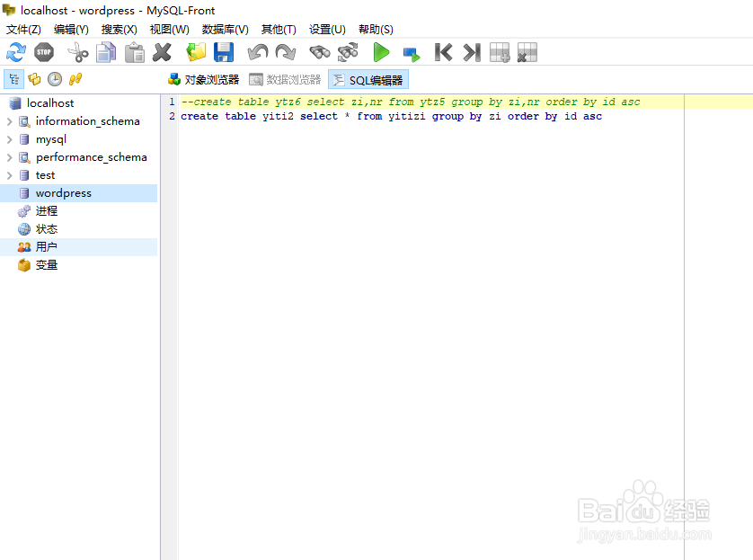
Task: Open the 设置(U) menu
Action: coord(327,30)
